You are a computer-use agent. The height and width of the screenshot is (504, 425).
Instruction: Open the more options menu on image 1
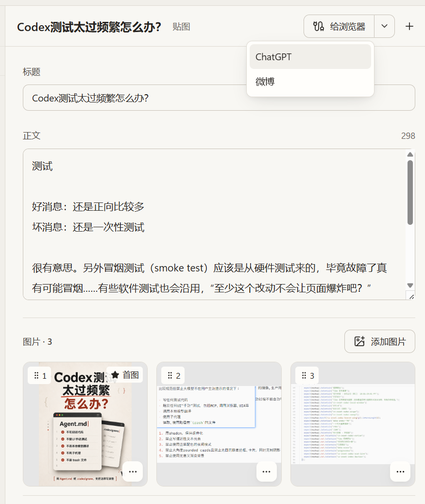[133, 471]
